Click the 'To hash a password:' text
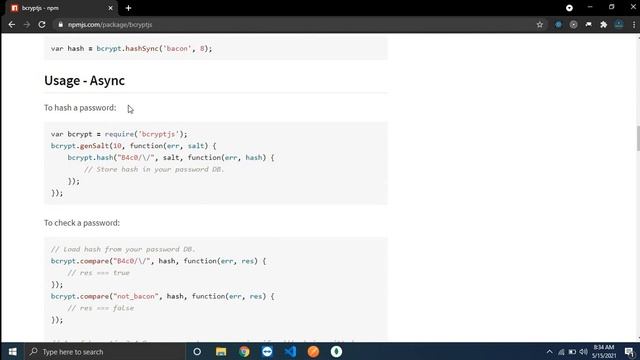 [80, 108]
